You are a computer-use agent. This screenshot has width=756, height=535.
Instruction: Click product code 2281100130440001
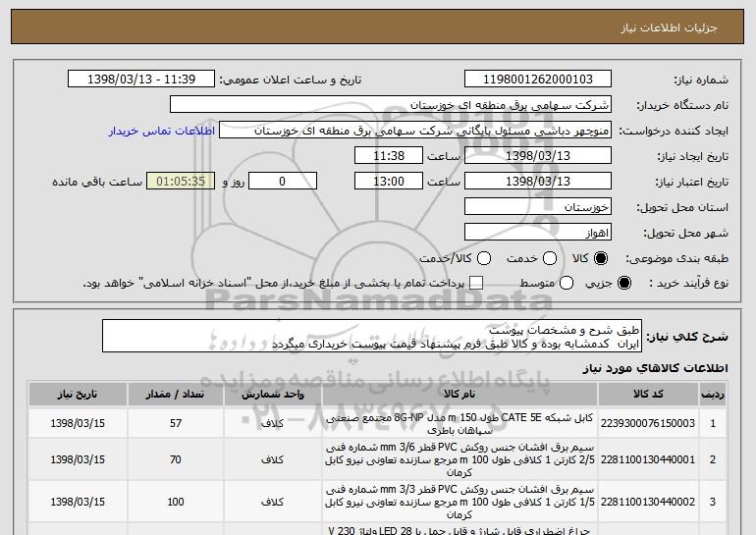point(648,459)
